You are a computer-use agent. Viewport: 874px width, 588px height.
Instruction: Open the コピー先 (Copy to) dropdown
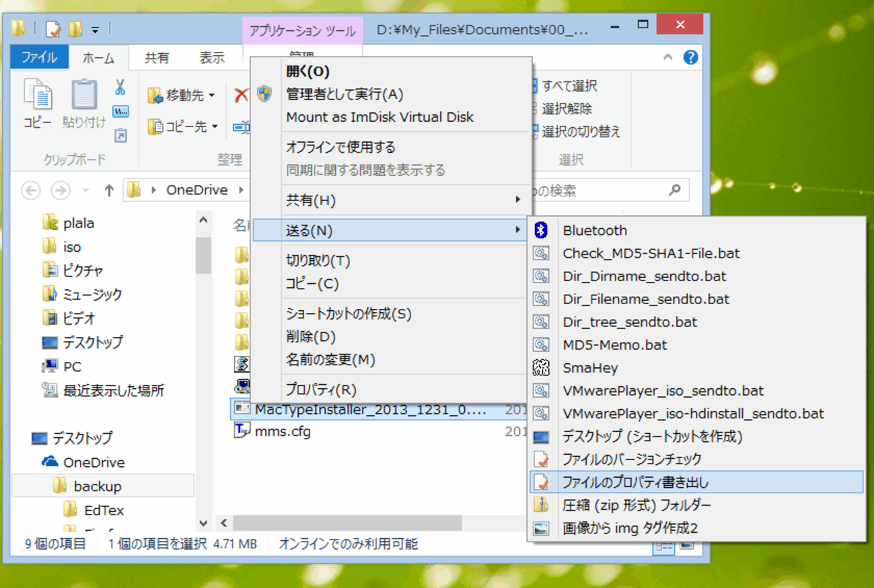pos(183,126)
